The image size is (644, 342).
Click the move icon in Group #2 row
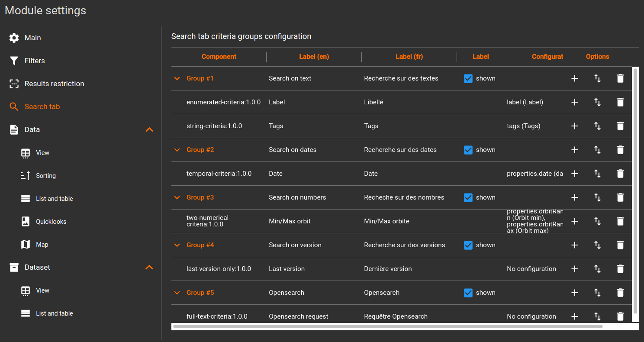coord(598,150)
